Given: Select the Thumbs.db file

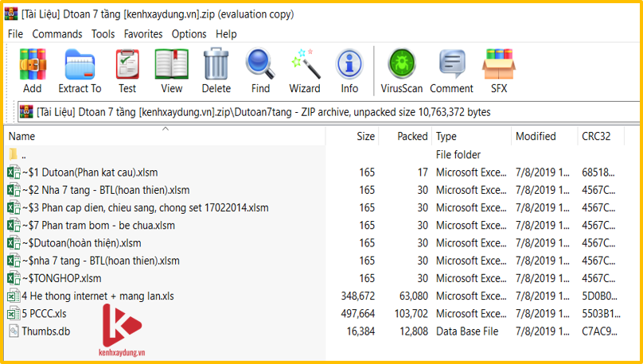Looking at the screenshot, I should pos(45,331).
